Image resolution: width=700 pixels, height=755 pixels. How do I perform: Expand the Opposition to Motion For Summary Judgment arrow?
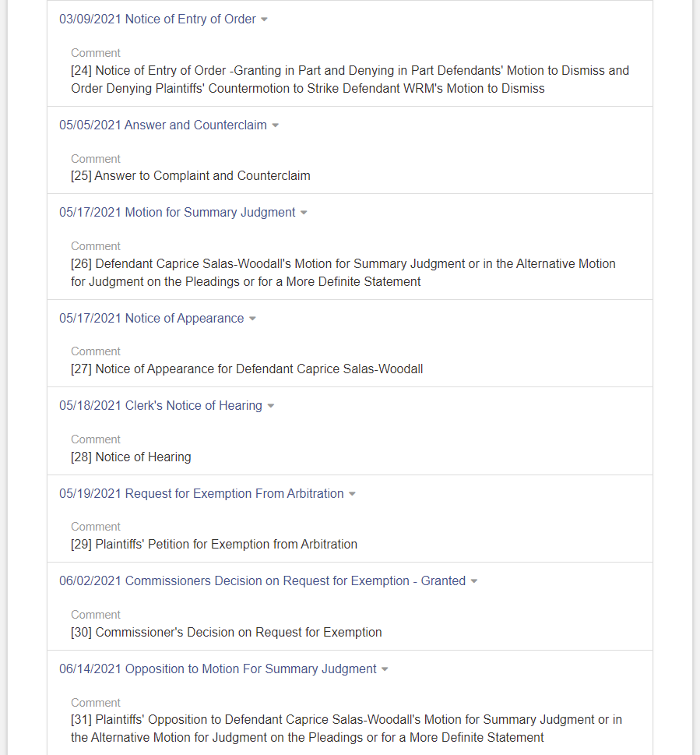[x=385, y=669]
